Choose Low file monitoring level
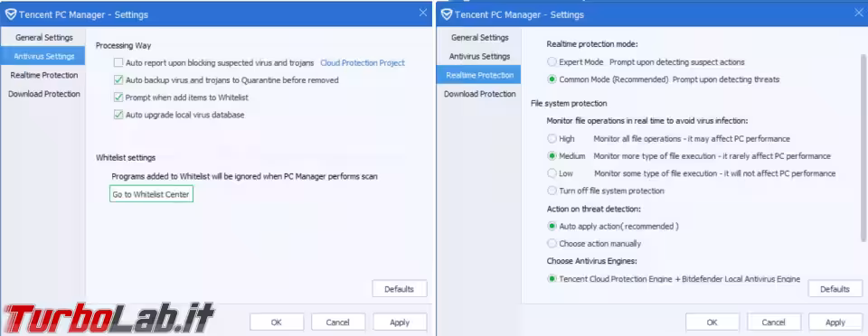Viewport: 868px width, 336px height. 552,173
